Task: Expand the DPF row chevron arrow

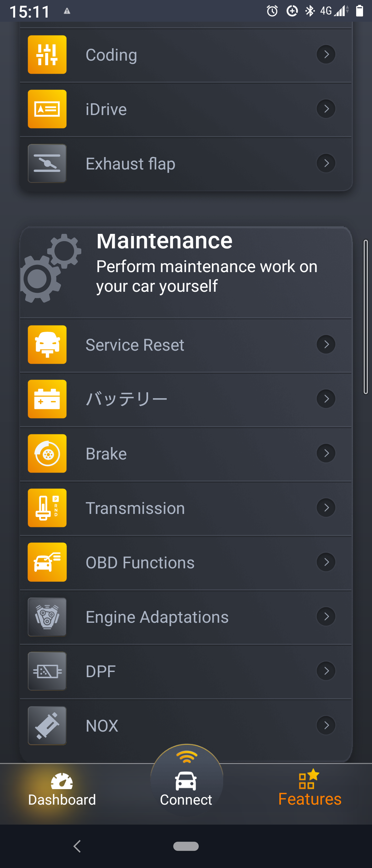Action: [x=326, y=671]
